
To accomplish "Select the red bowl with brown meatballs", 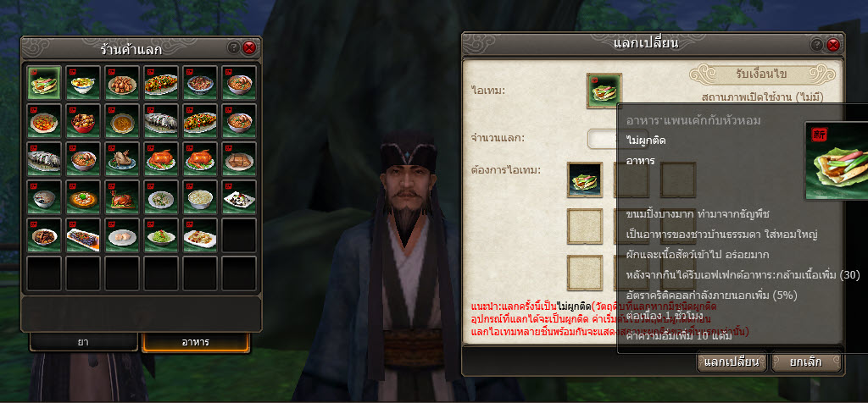I will click(83, 121).
